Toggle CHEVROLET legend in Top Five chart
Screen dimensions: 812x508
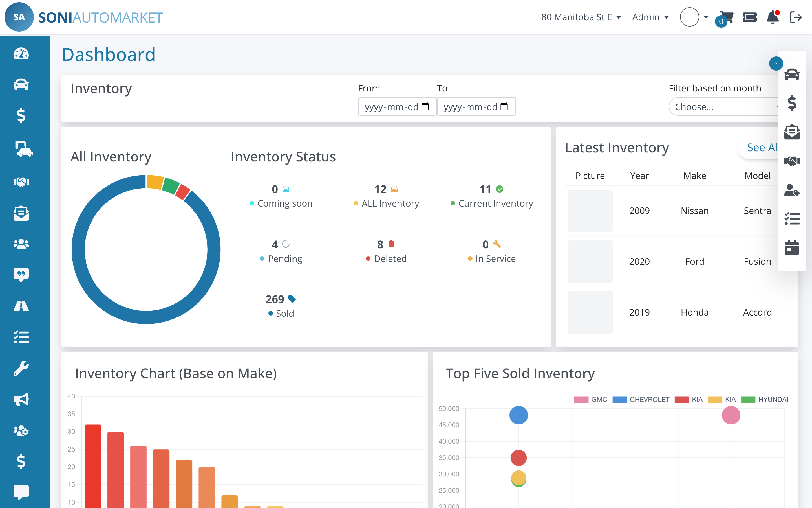(641, 399)
